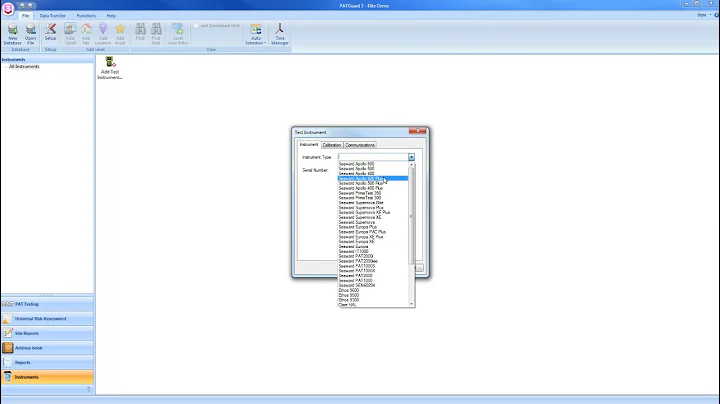Open Universal Risk Assessment section
The height and width of the screenshot is (404, 720).
(x=48, y=319)
